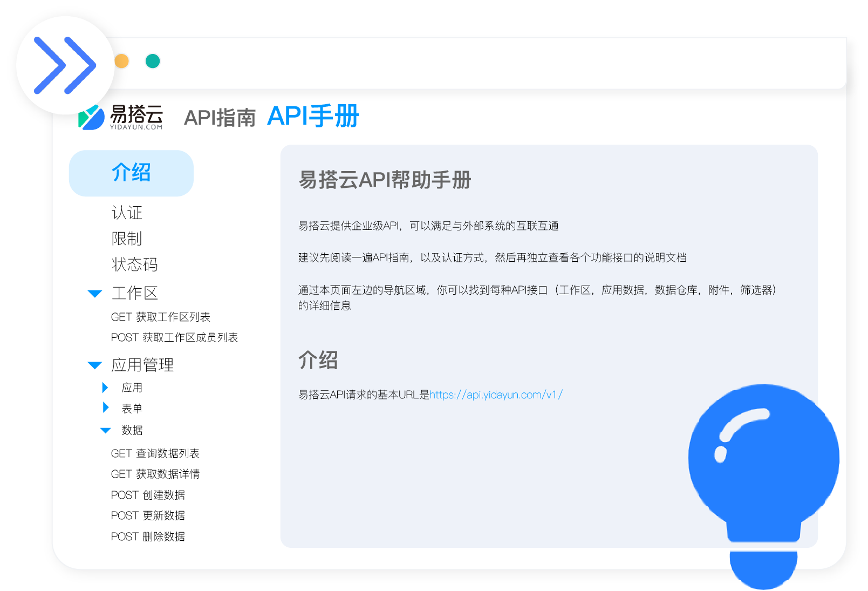Select the API手册 tab

click(313, 117)
